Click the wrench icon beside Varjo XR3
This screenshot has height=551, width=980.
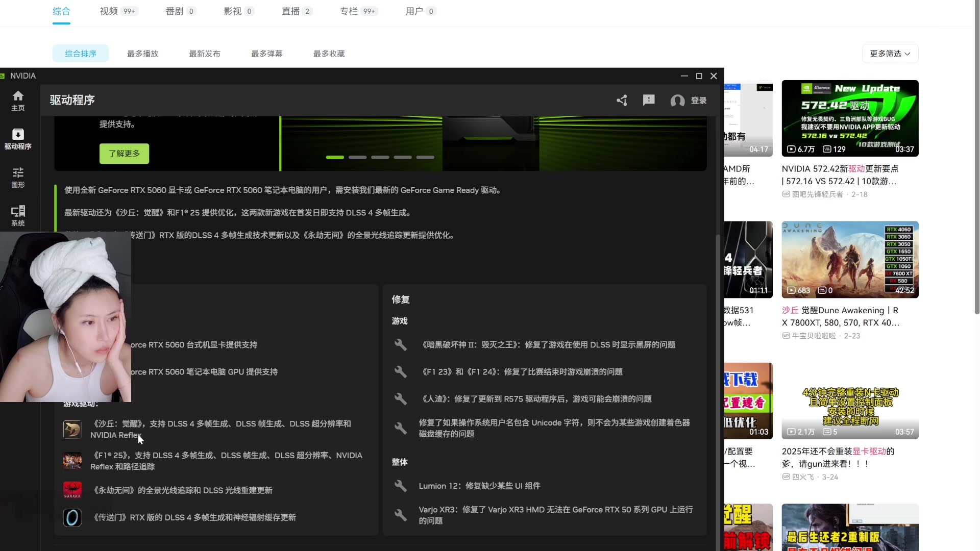click(401, 515)
